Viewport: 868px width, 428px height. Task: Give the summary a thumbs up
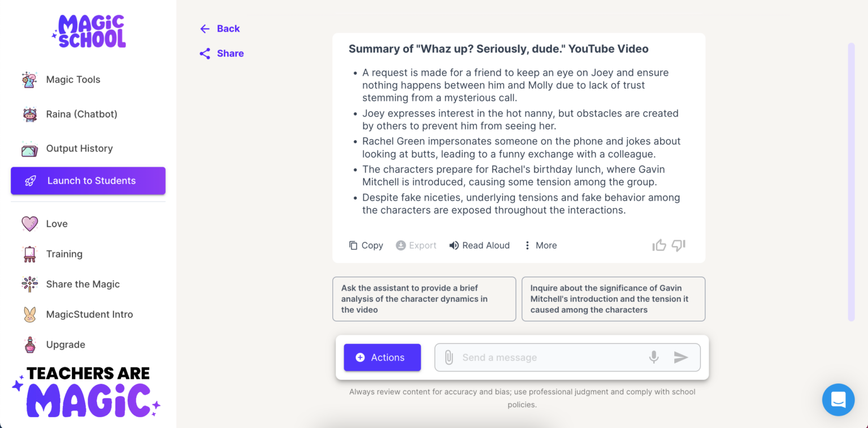tap(659, 245)
